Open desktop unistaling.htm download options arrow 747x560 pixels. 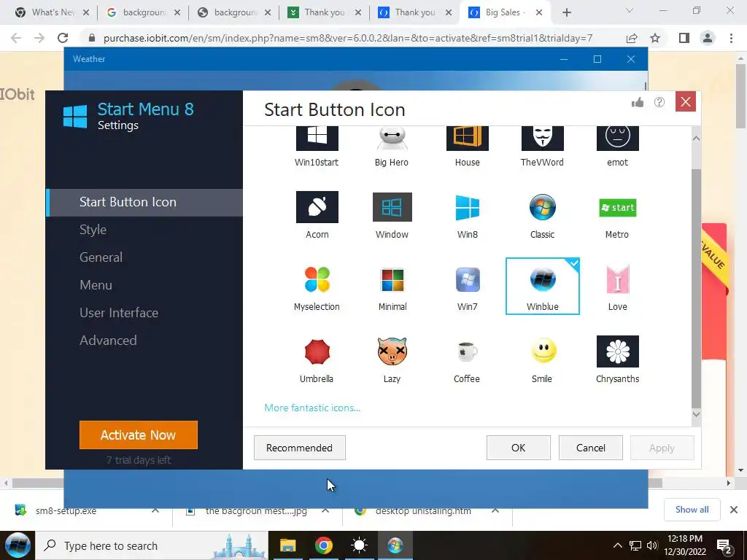coord(495,510)
